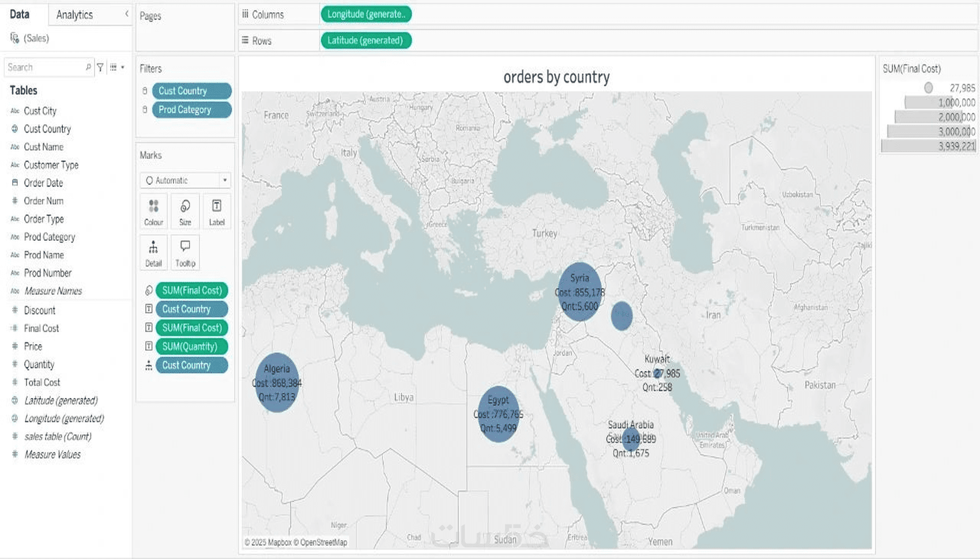Viewport: 980px width, 559px height.
Task: Select the Cust Country filter pill
Action: pyautogui.click(x=192, y=90)
